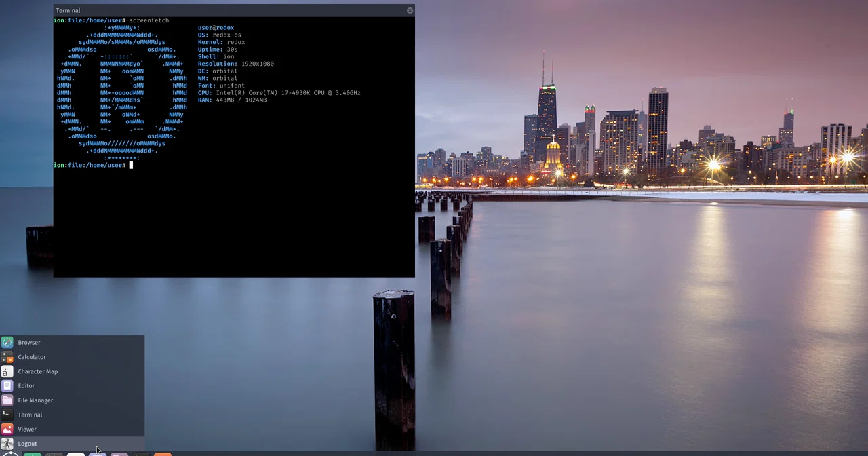This screenshot has width=868, height=456.
Task: Click the Viewer picture icon
Action: pyautogui.click(x=7, y=429)
